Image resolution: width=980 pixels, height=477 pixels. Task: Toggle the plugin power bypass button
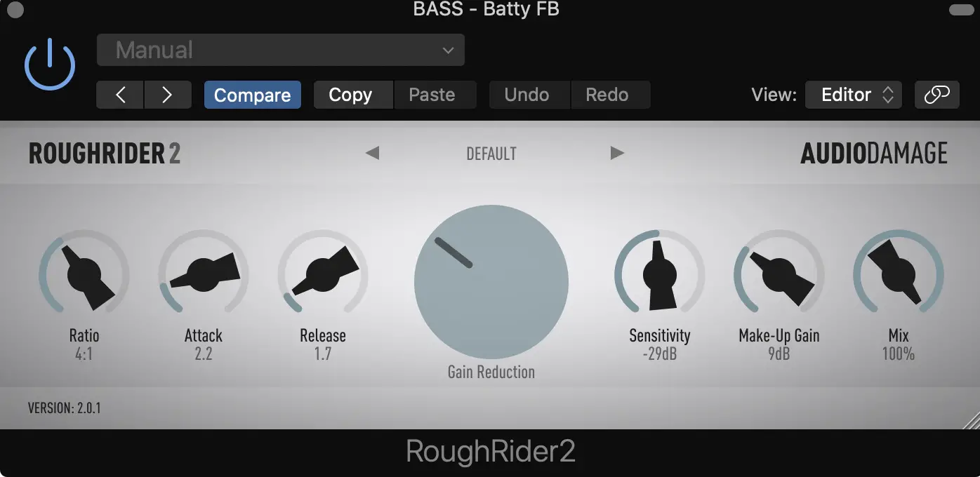tap(50, 65)
